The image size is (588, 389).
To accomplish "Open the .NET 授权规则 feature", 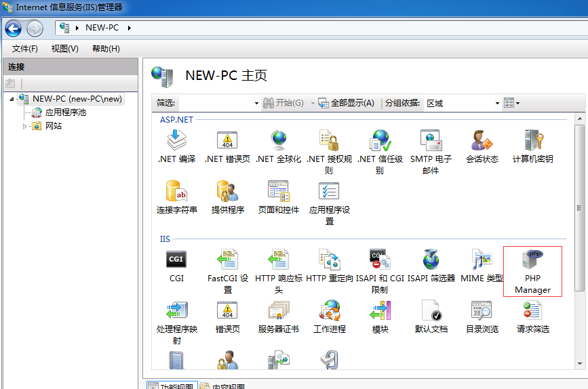I will [329, 152].
